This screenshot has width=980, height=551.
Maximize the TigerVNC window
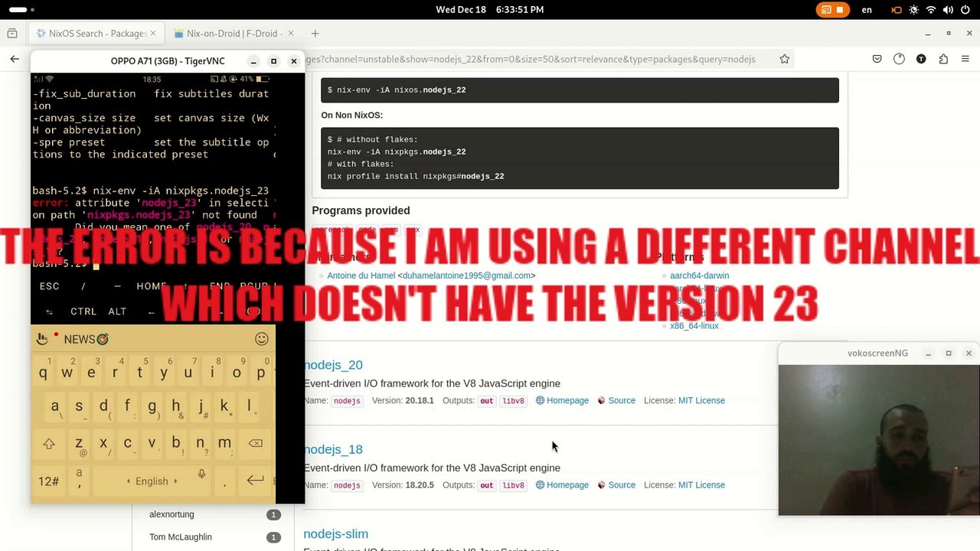pyautogui.click(x=273, y=61)
